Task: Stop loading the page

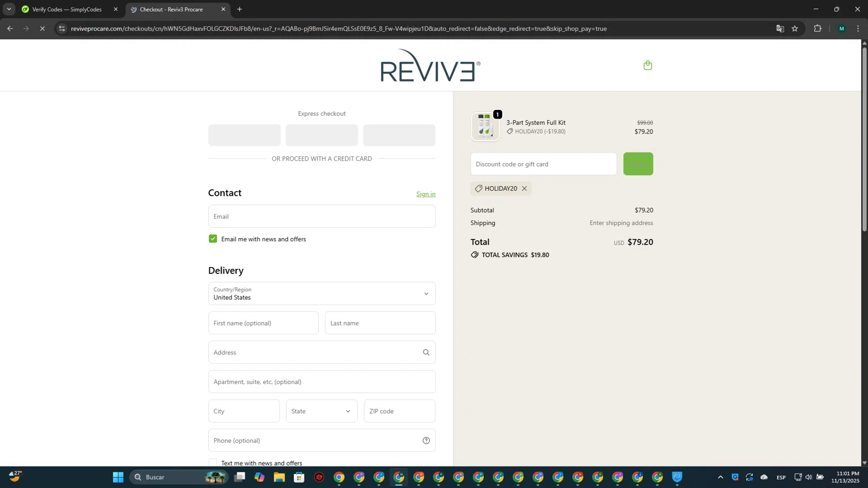Action: [x=42, y=28]
